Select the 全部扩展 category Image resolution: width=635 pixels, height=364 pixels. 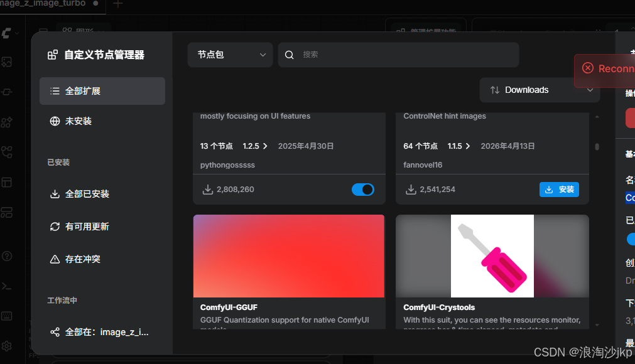tap(102, 91)
